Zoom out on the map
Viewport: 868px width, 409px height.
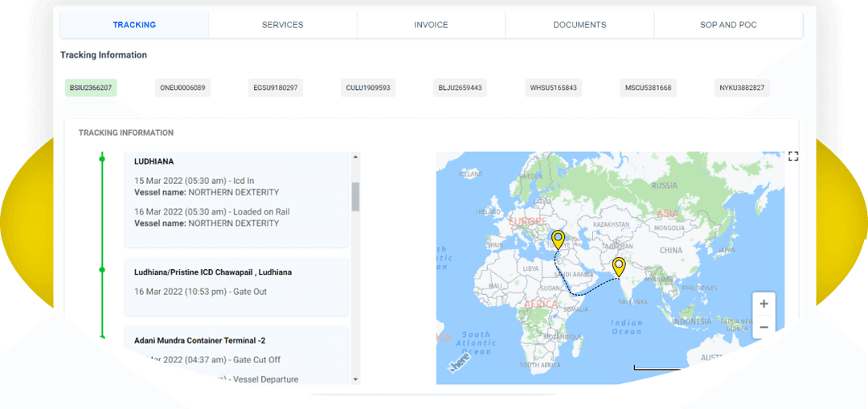[x=764, y=327]
